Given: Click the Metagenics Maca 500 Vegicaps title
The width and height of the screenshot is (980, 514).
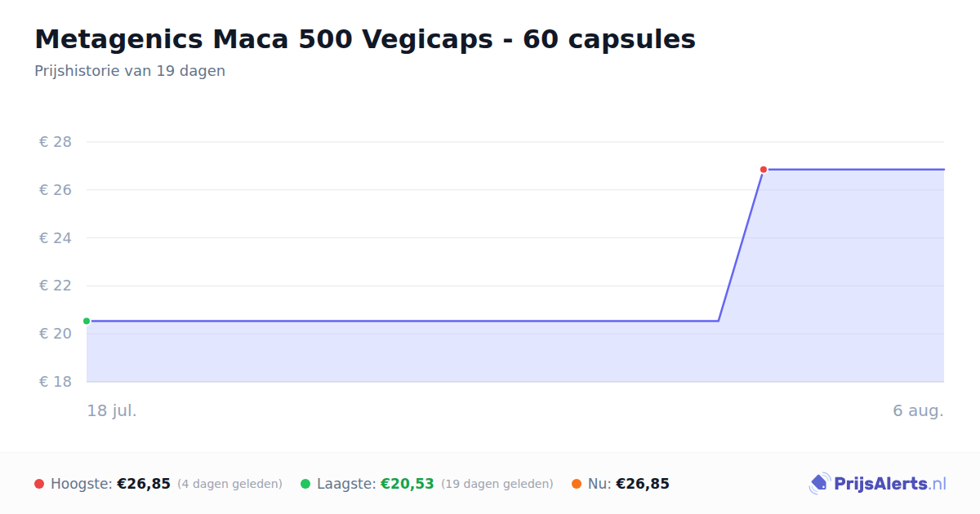Looking at the screenshot, I should pyautogui.click(x=365, y=39).
